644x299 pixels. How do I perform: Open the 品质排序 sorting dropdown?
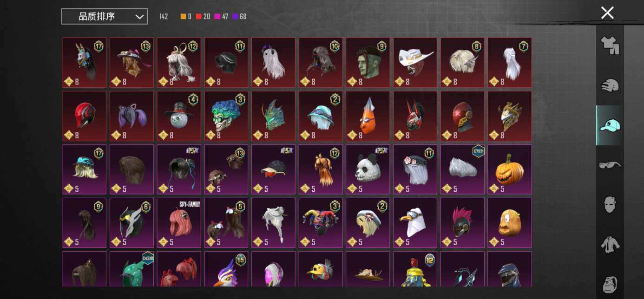pos(105,16)
